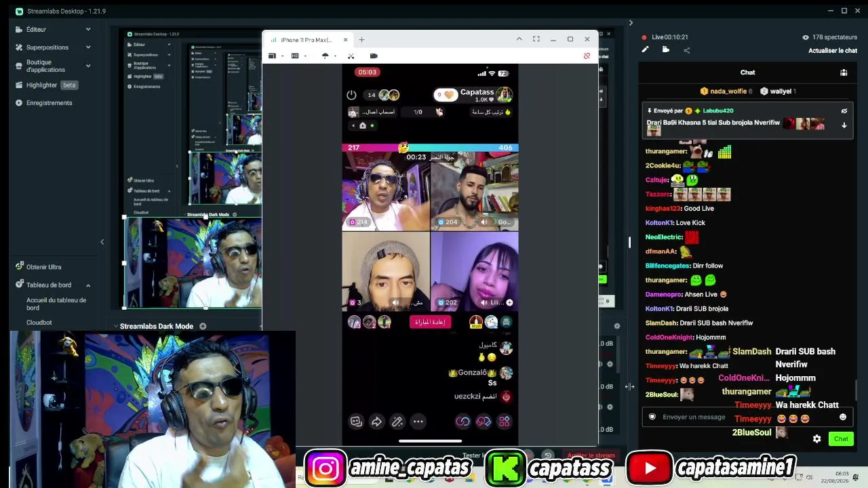Expand the Superpositions chevron
868x488 pixels.
(x=88, y=47)
